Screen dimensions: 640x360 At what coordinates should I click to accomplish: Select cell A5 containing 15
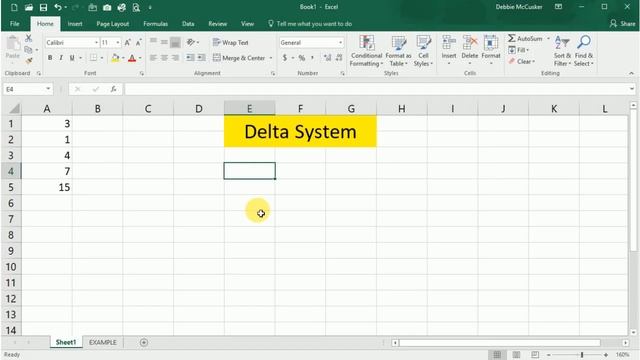coord(47,187)
